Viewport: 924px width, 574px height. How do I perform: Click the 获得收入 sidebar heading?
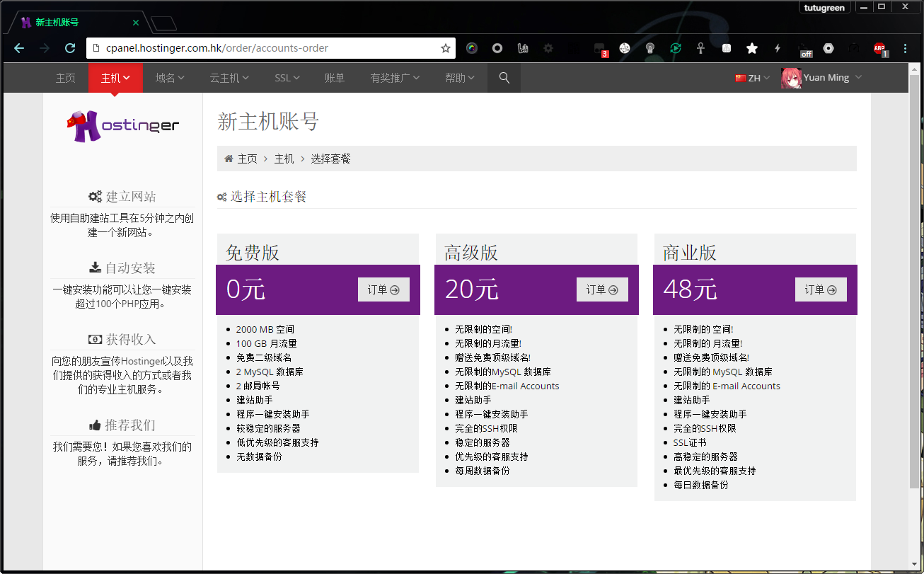[x=122, y=340]
